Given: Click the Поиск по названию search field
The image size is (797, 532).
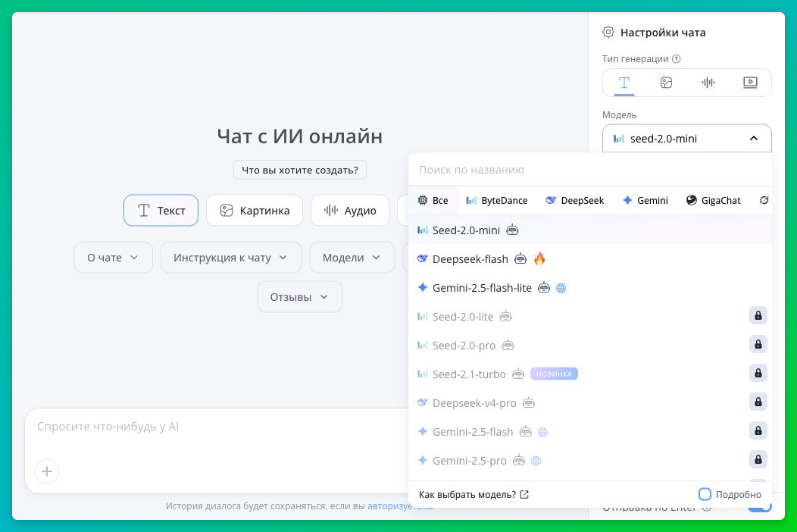Looking at the screenshot, I should click(590, 169).
